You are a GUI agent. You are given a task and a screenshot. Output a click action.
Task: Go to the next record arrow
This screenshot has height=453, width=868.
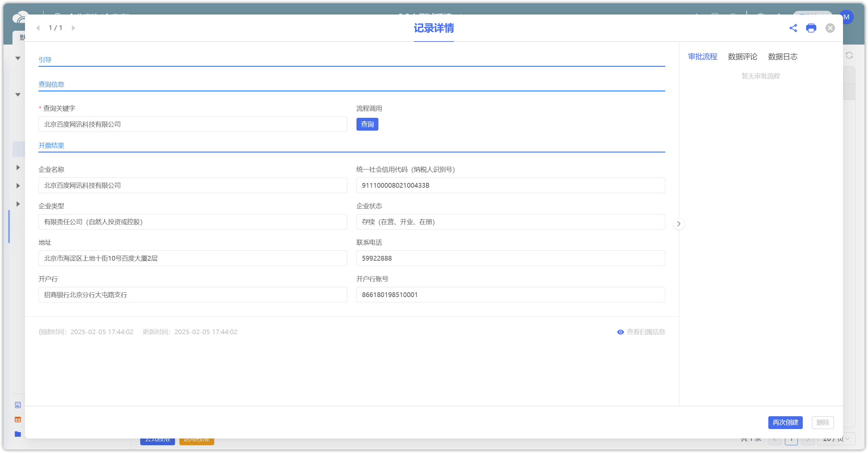[73, 28]
